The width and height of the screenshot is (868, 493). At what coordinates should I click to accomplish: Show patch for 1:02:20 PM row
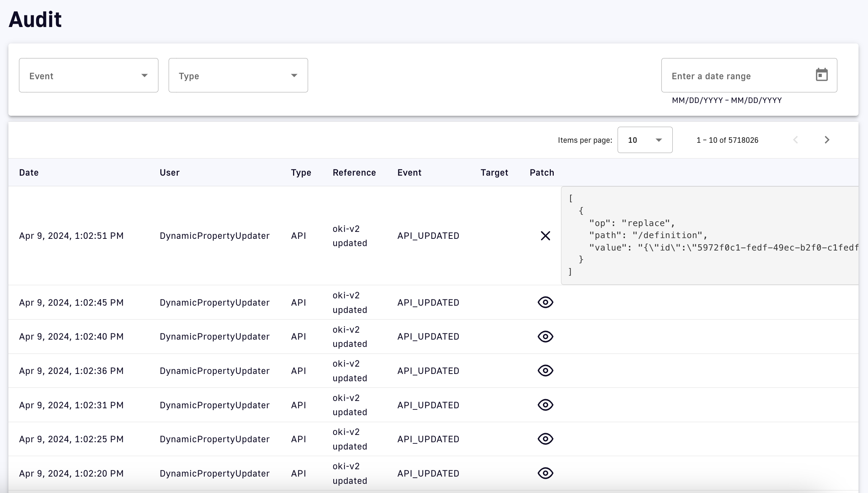click(x=545, y=473)
